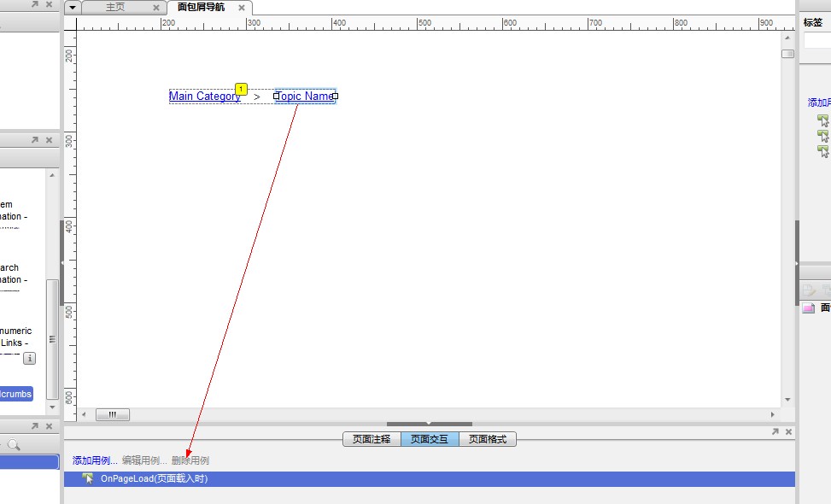The image size is (831, 504).
Task: Pop out the widgets library panel
Action: (35, 140)
